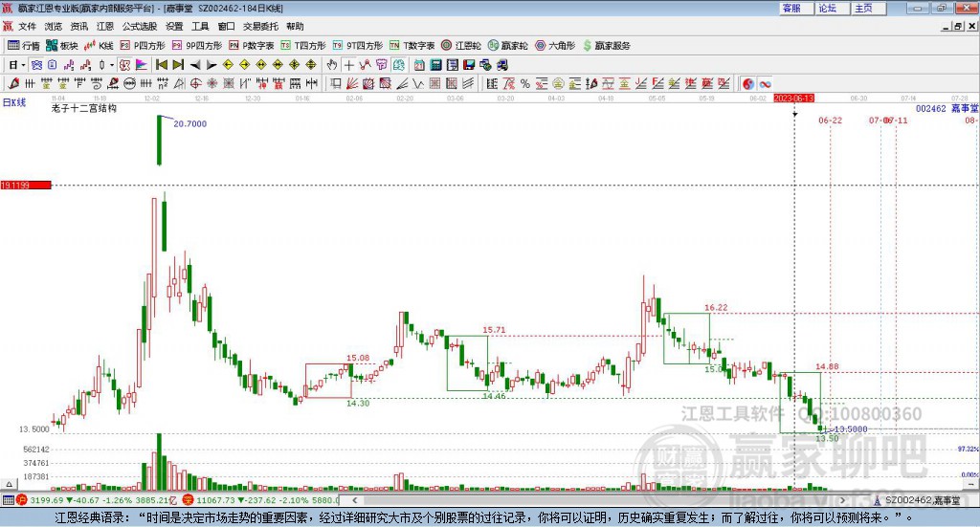Viewport: 980px width, 527px height.
Task: Click the percent % tool icon
Action: 525,83
